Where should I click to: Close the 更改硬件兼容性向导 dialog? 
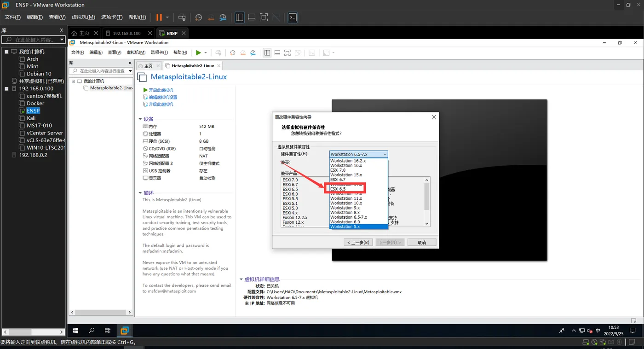pyautogui.click(x=434, y=117)
